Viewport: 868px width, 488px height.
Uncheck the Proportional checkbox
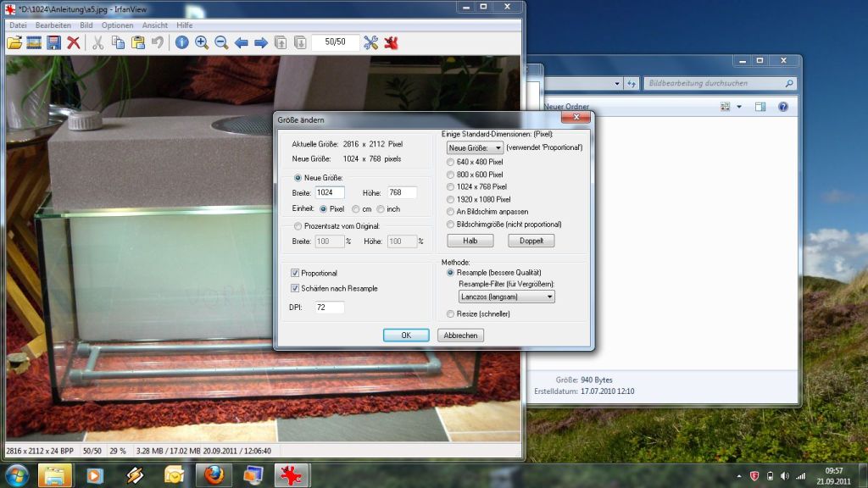pos(295,273)
